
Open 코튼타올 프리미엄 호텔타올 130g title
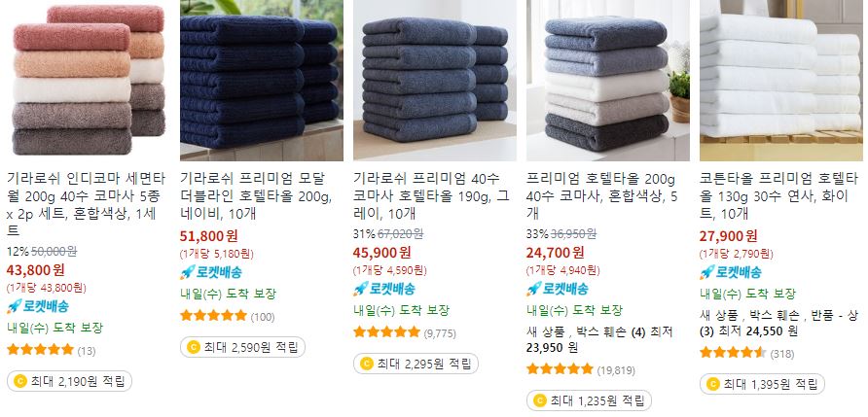coord(778,195)
